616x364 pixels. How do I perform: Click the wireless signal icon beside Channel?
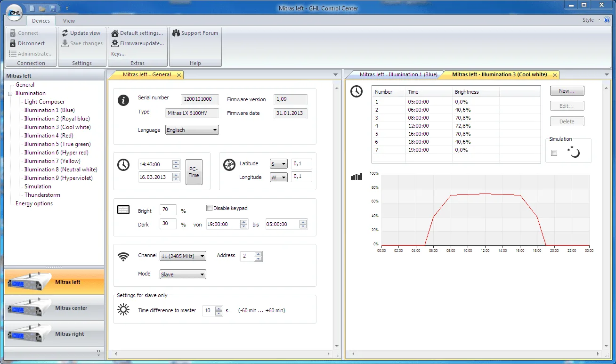(123, 257)
